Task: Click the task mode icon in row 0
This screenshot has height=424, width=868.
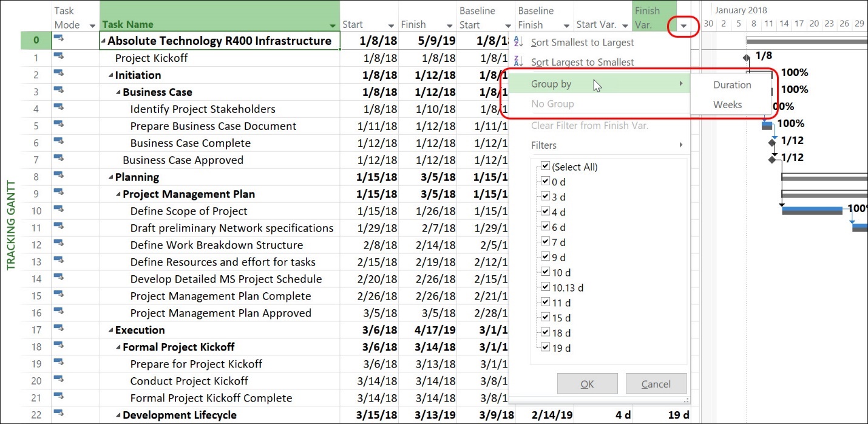Action: click(59, 38)
